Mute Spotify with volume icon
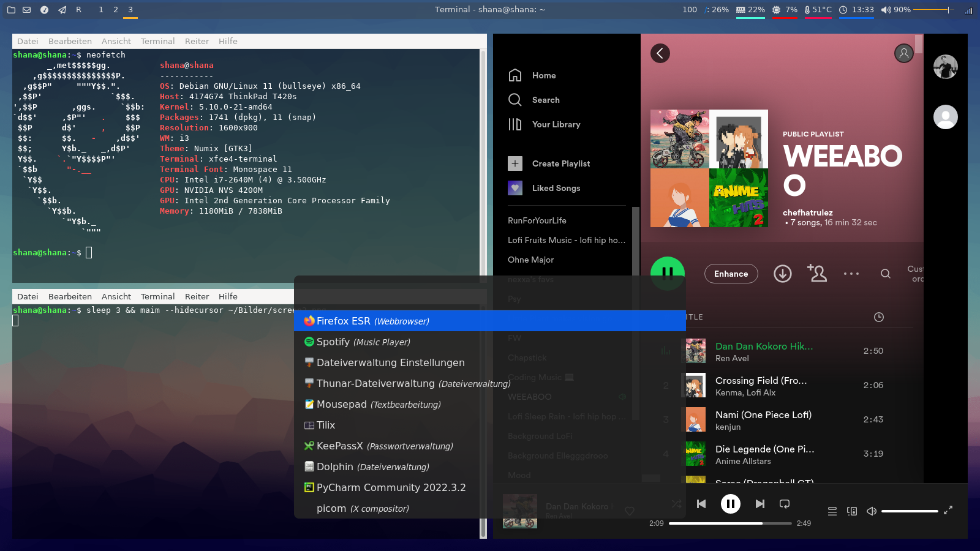The image size is (980, 551). (872, 511)
